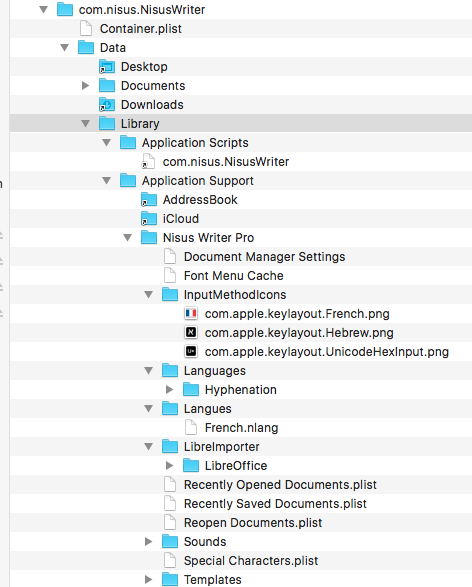This screenshot has width=472, height=587.
Task: Click the Documents folder icon
Action: click(107, 85)
